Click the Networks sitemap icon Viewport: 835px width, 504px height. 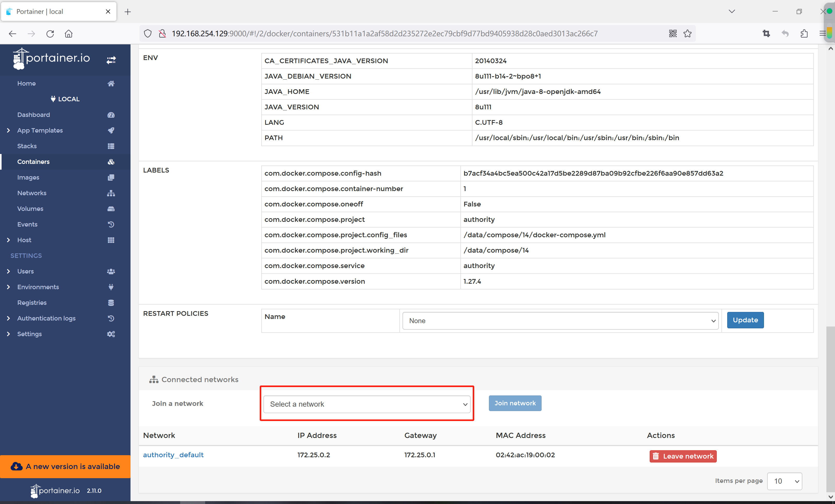click(111, 193)
